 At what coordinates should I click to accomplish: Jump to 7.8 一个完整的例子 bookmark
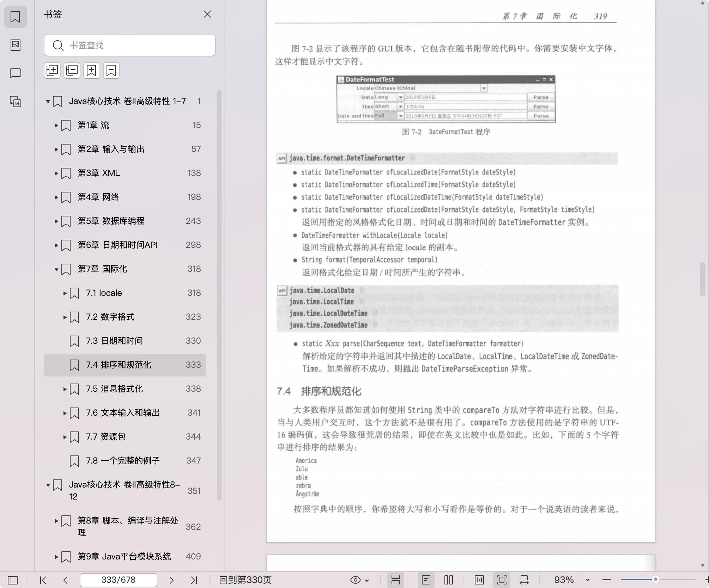(125, 461)
